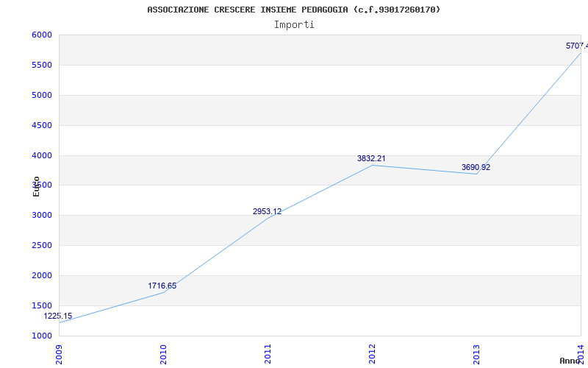Click the 1500 y-axis tick label

click(42, 305)
